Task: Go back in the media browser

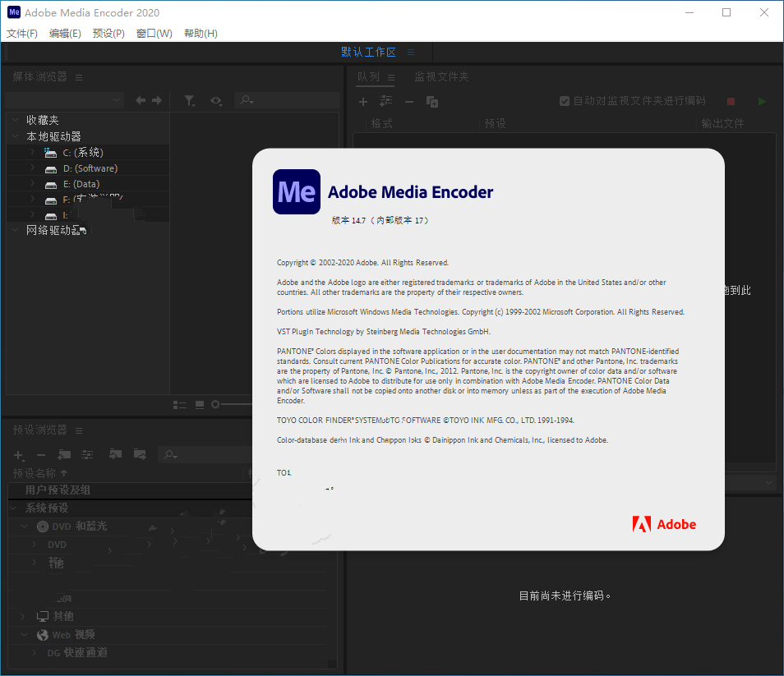Action: tap(141, 100)
